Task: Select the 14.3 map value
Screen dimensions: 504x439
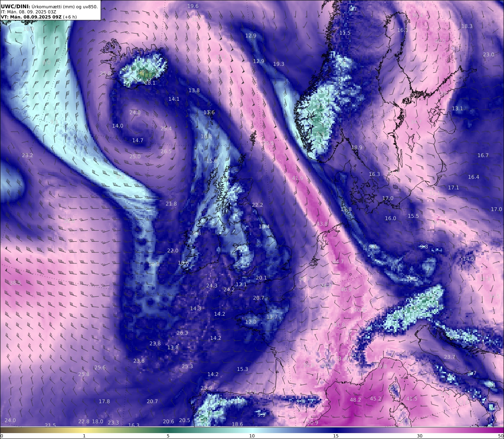Action: [x=196, y=308]
